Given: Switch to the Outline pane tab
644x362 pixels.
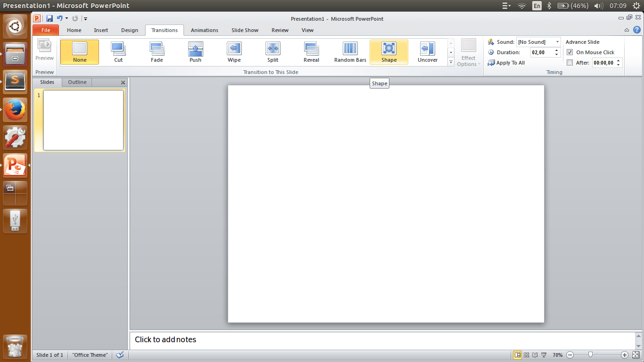Looking at the screenshot, I should (77, 82).
